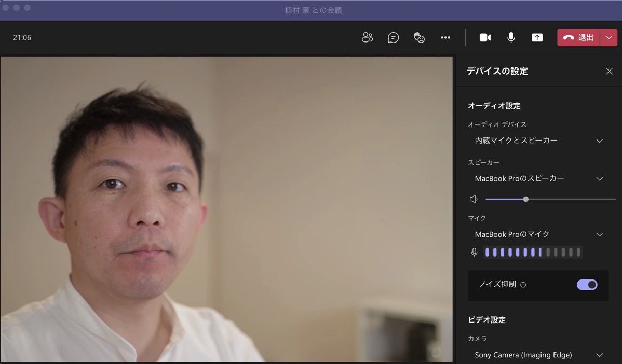The width and height of the screenshot is (622, 364).
Task: Open raise hand and reactions icon
Action: click(420, 38)
